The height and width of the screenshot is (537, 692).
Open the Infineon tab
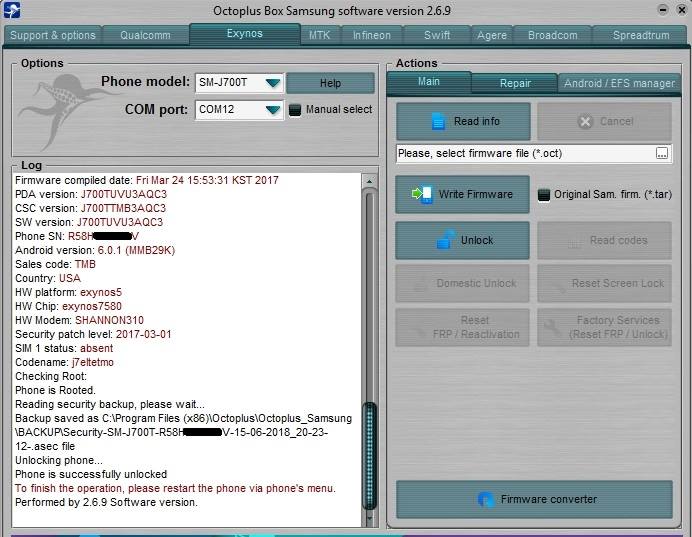coord(372,35)
